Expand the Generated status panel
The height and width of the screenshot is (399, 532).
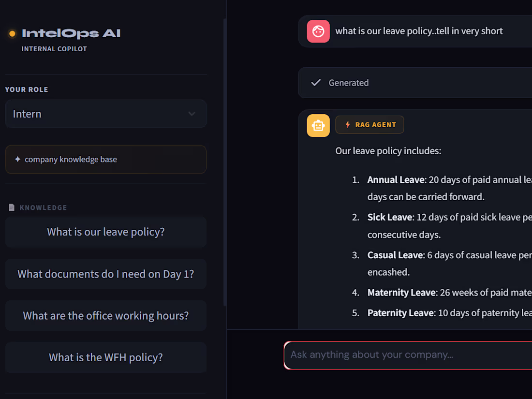click(414, 83)
